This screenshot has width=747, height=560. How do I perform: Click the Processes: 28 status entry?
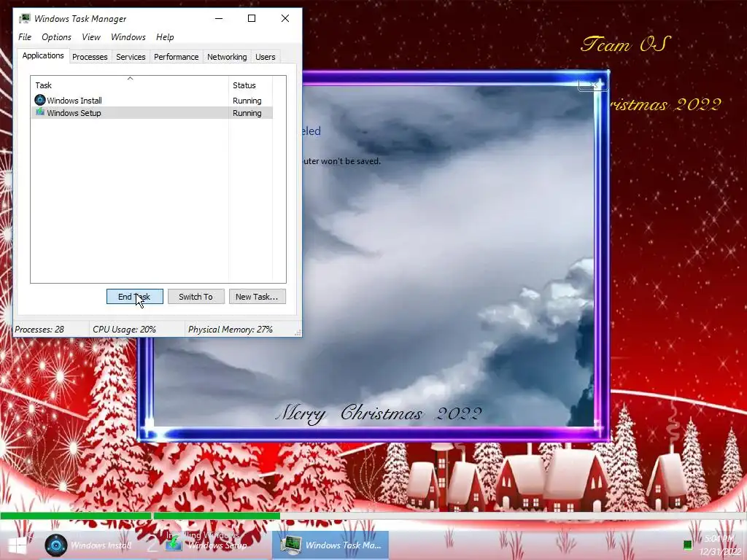coord(50,330)
